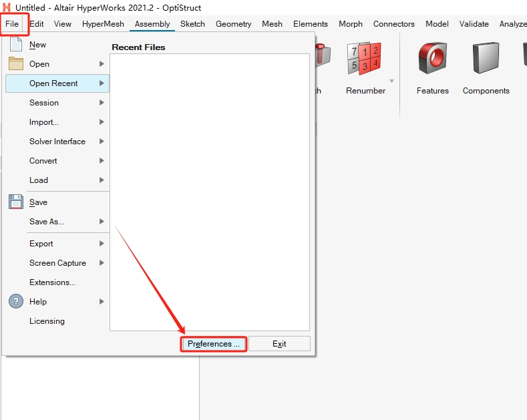Viewport: 527px width, 420px height.
Task: Switch to the Geometry ribbon tab
Action: point(233,24)
